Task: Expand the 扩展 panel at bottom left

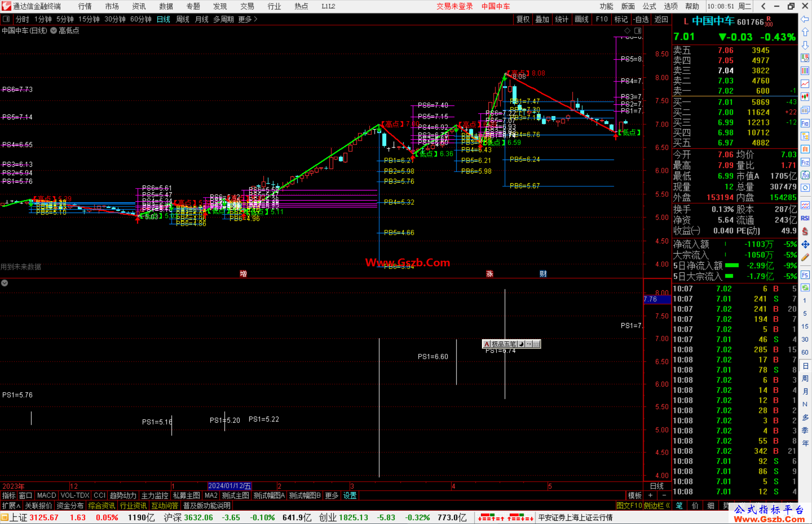Action: (x=11, y=506)
